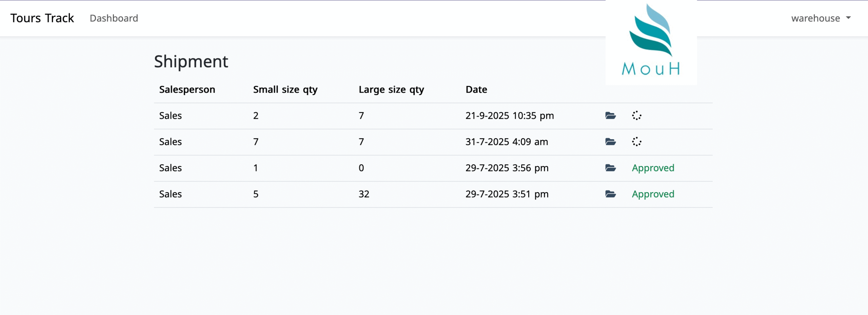Go to the Dashboard nav item

pyautogui.click(x=114, y=18)
